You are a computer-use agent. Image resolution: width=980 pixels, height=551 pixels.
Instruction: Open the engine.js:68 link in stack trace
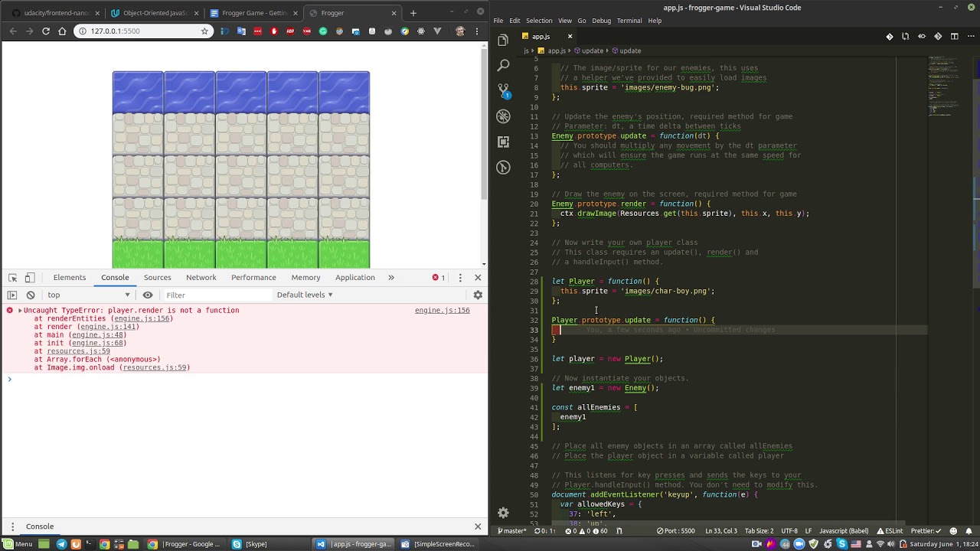click(97, 343)
